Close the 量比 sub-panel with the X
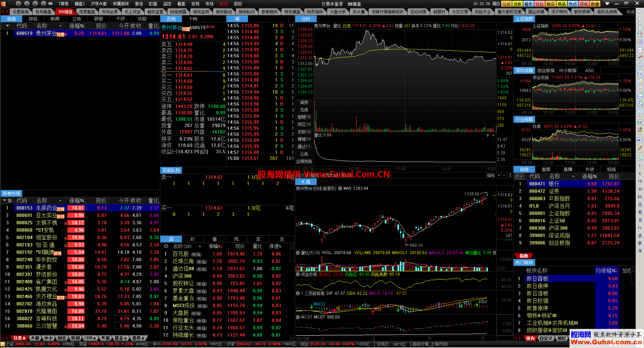644x348 pixels. point(493,135)
